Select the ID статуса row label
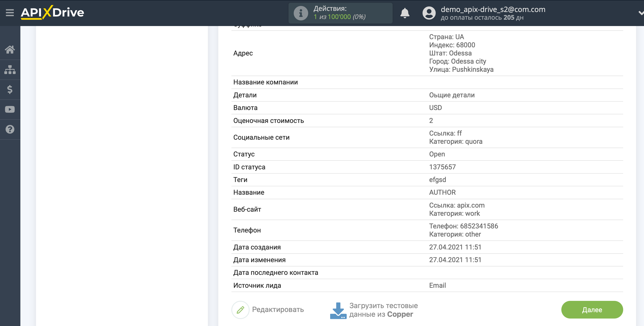The height and width of the screenshot is (326, 644). 249,167
